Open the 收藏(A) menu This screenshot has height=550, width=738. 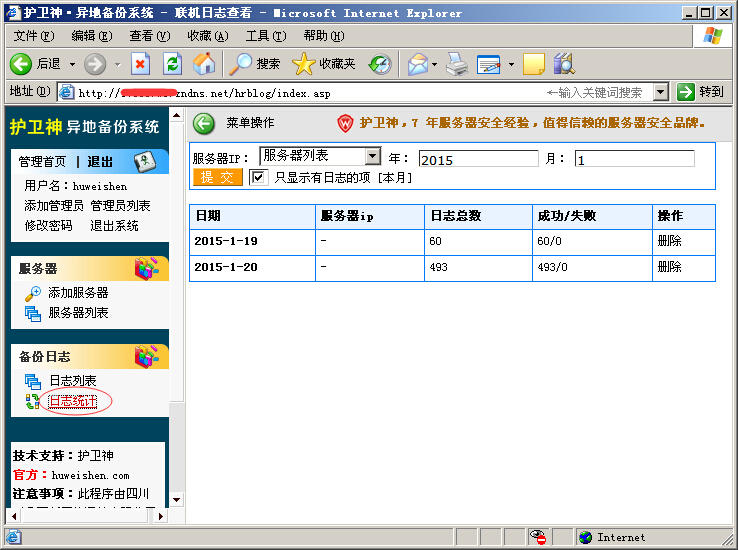point(208,36)
